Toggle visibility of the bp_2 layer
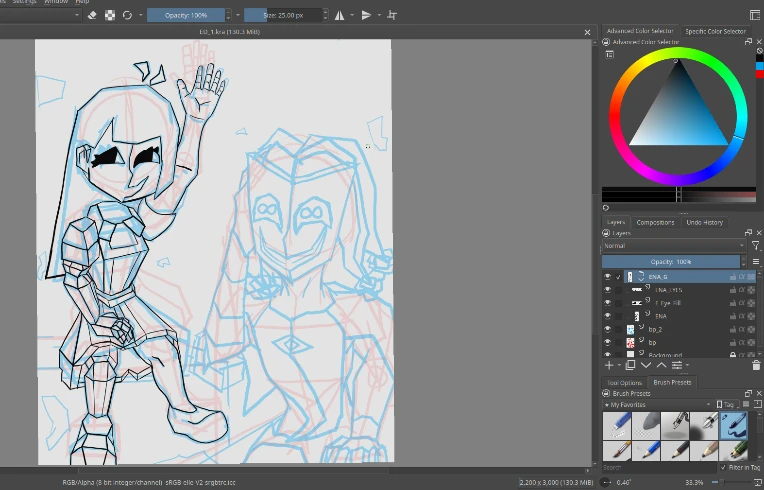This screenshot has height=490, width=764. click(607, 329)
